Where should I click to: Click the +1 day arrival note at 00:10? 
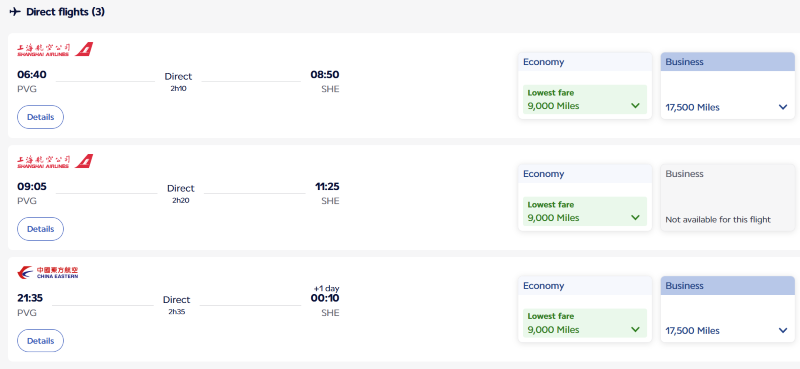[x=326, y=288]
